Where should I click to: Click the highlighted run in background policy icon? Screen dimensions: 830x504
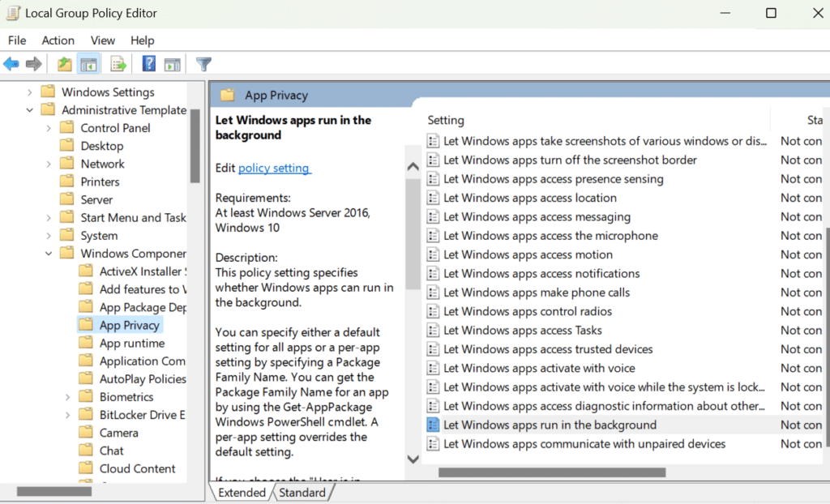click(433, 425)
